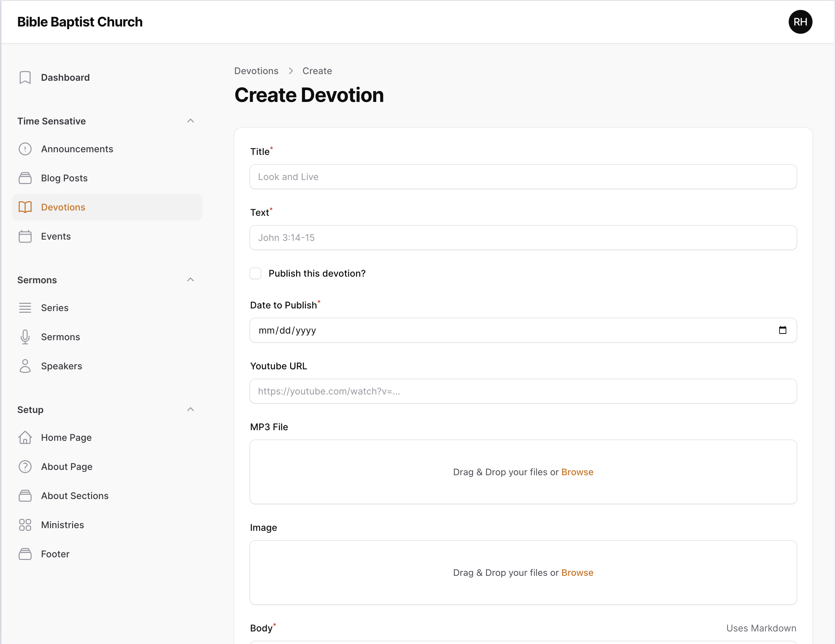835x644 pixels.
Task: Open the RH user avatar menu
Action: pyautogui.click(x=800, y=22)
